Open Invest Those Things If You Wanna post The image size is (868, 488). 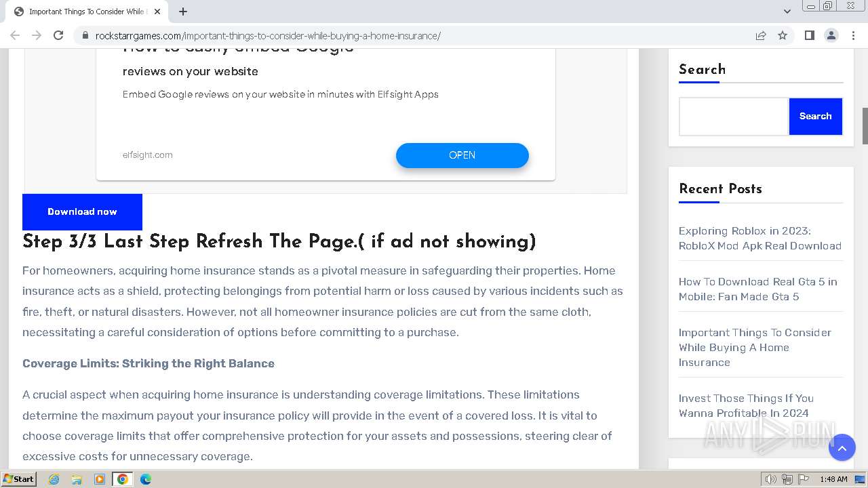tap(746, 405)
